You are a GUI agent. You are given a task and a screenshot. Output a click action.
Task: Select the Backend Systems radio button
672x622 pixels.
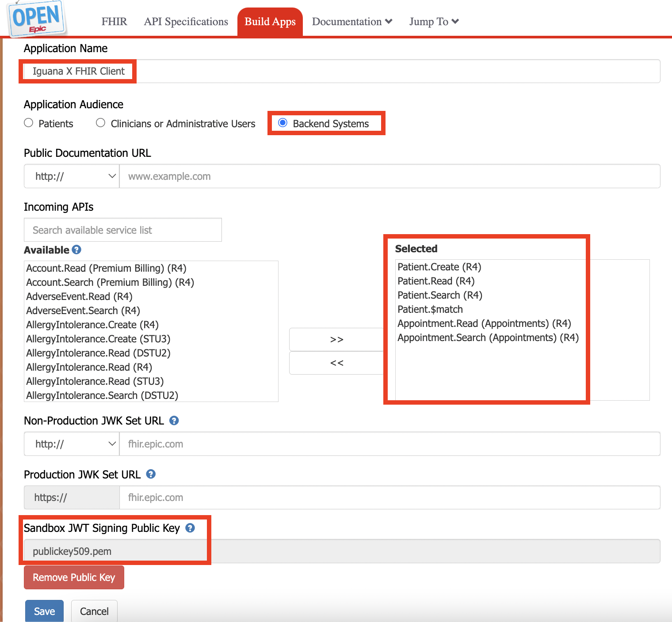click(283, 123)
